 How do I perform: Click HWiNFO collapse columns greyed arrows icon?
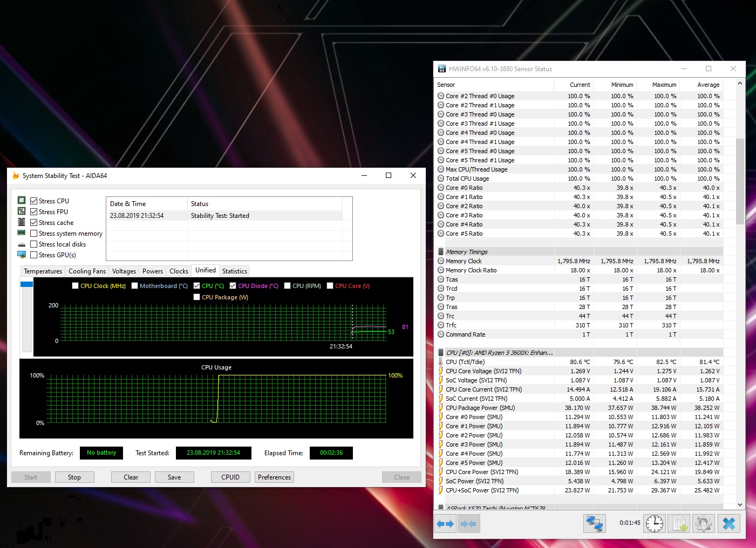(468, 524)
